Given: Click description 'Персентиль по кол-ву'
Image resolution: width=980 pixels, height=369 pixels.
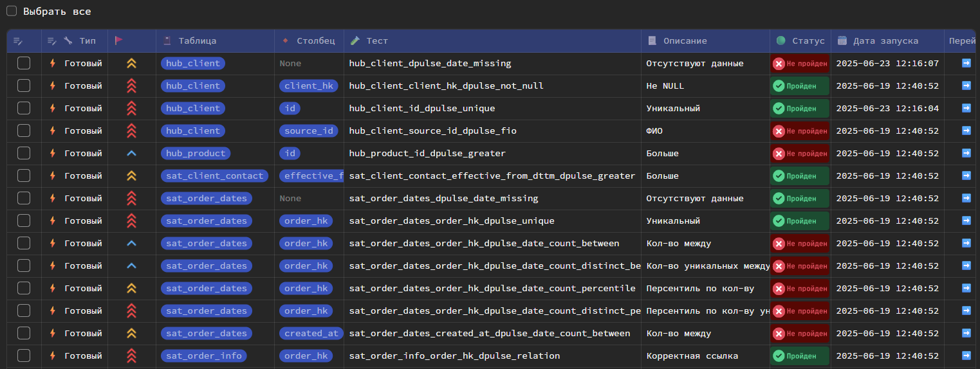Looking at the screenshot, I should click(x=700, y=288).
